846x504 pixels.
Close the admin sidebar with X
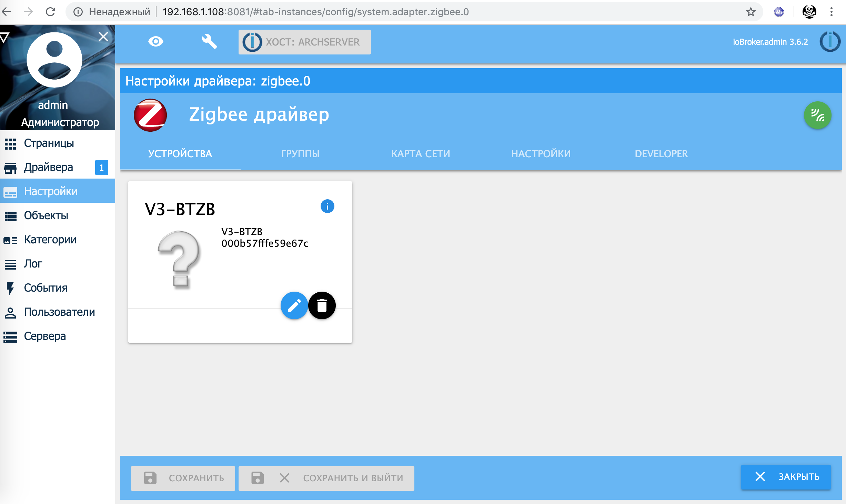[x=103, y=37]
